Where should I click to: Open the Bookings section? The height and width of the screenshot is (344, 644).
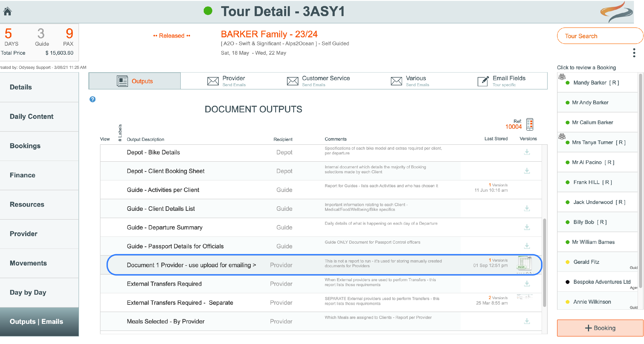click(39, 146)
